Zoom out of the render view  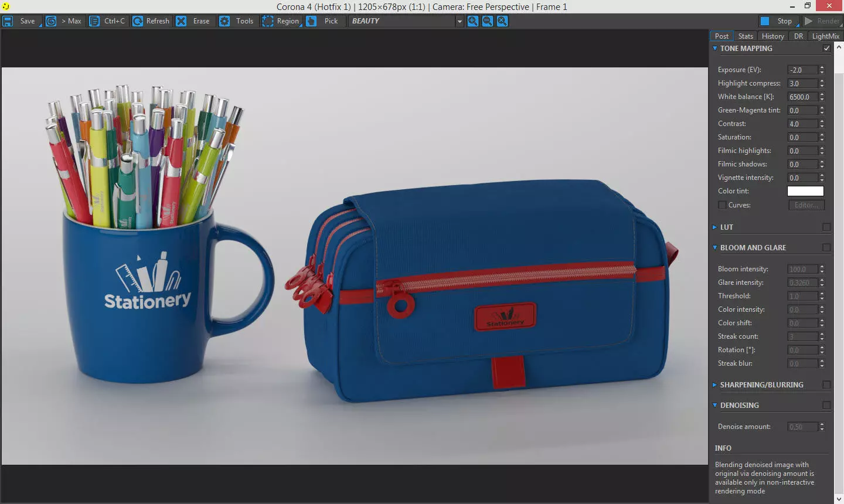(x=488, y=21)
